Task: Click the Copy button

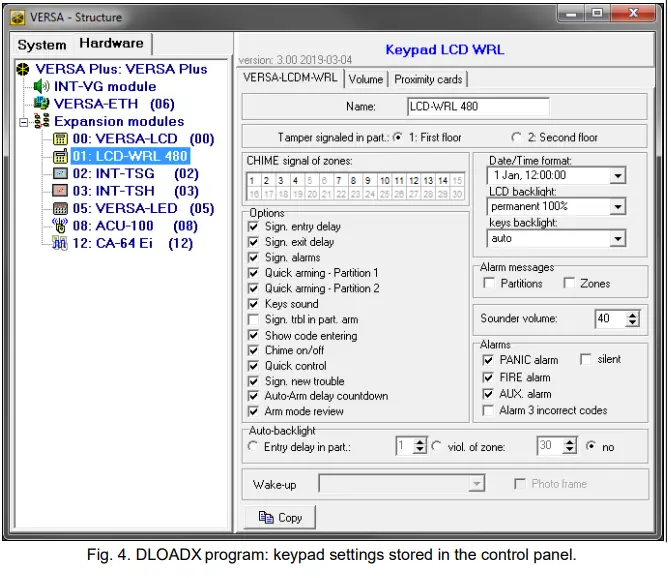Action: click(x=280, y=517)
